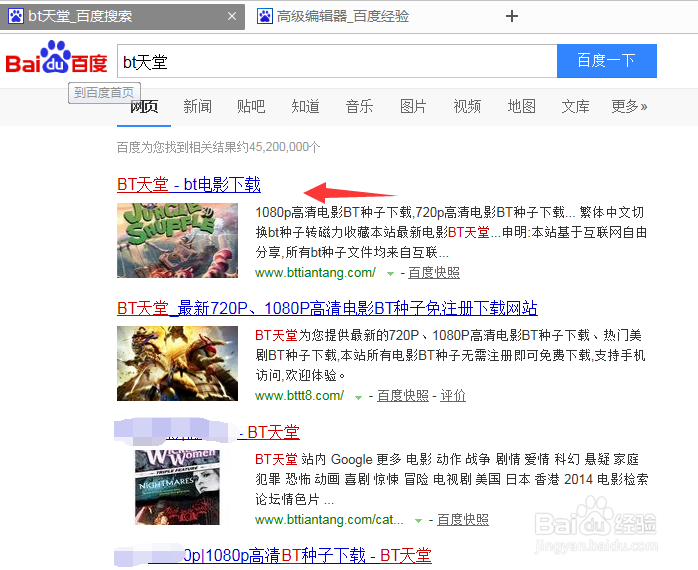This screenshot has width=698, height=570.
Task: Open 百度快照 for www.bttt8.com result
Action: click(403, 395)
